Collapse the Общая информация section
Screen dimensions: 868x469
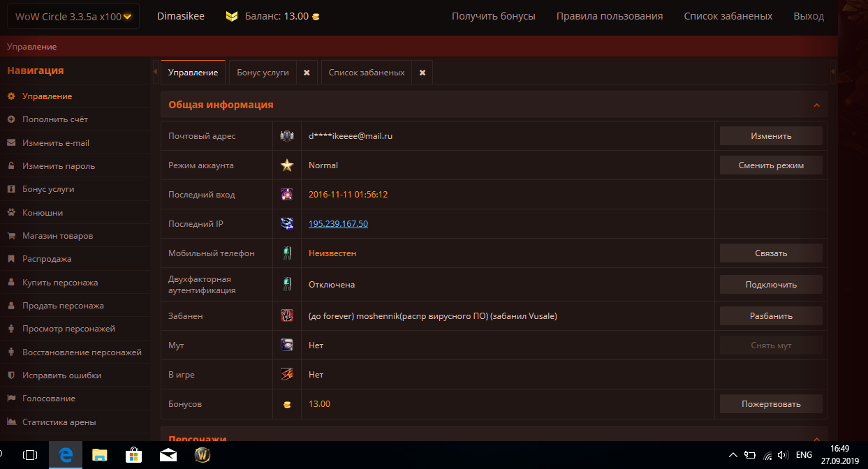coord(816,105)
